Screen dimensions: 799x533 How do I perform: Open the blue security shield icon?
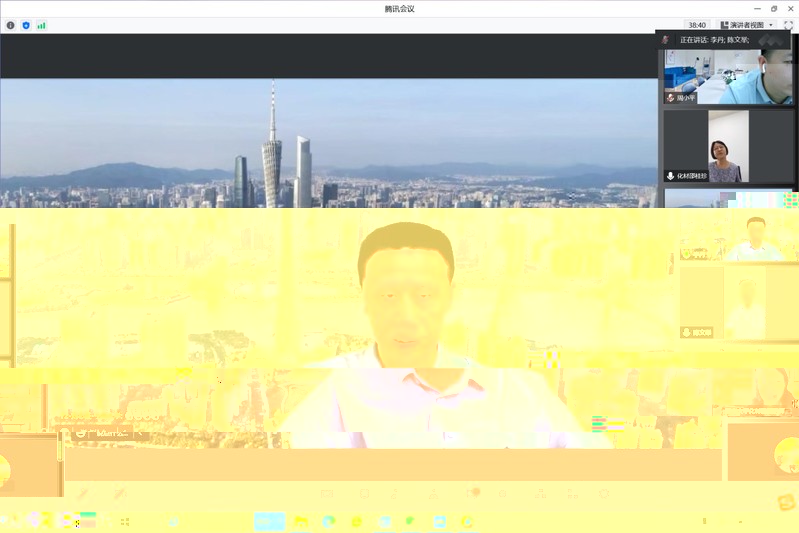[x=26, y=25]
